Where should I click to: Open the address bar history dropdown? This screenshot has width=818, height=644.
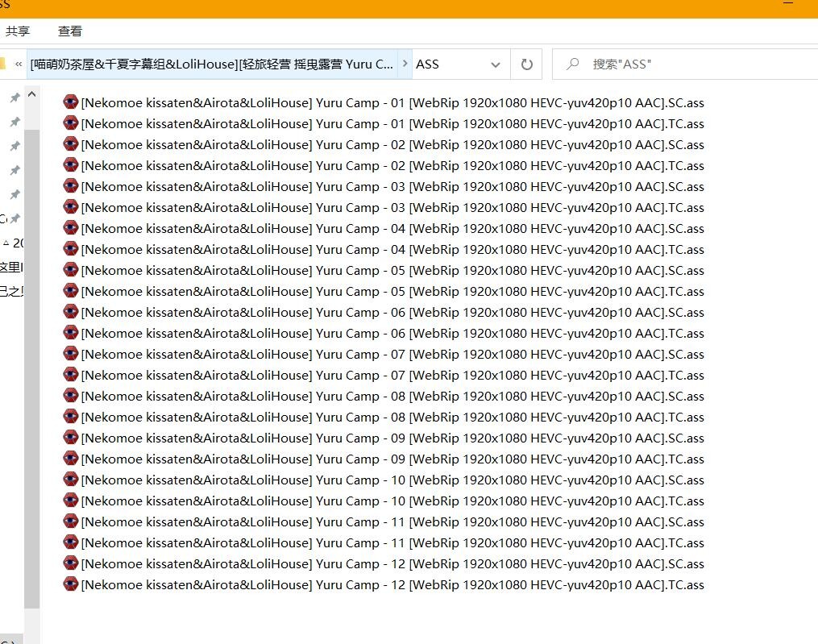tap(495, 64)
